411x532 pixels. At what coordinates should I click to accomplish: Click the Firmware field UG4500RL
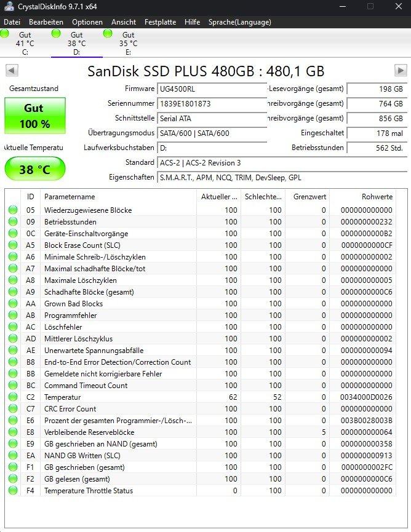pyautogui.click(x=212, y=89)
